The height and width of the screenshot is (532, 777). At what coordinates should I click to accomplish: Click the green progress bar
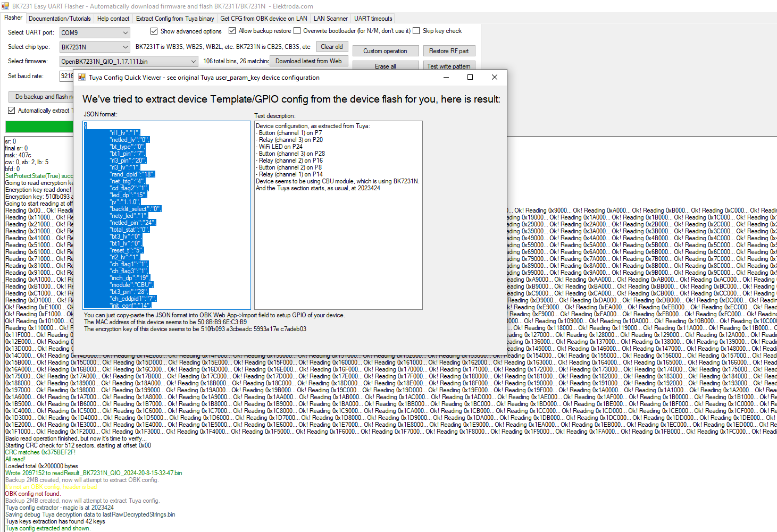pos(39,126)
